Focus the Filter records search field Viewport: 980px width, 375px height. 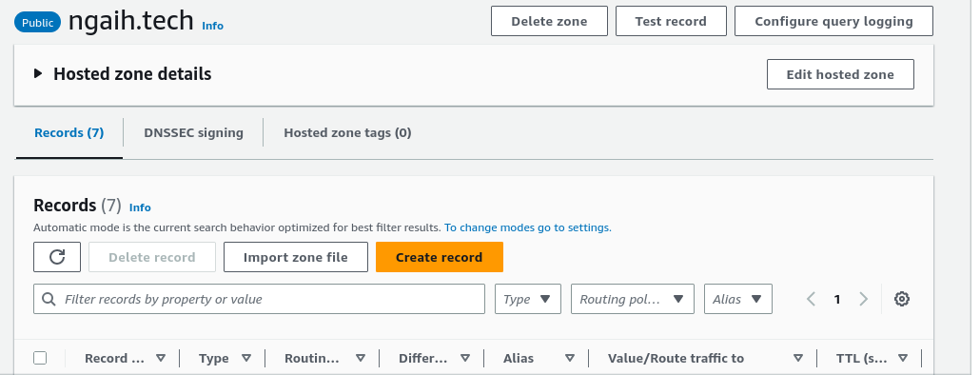(259, 299)
